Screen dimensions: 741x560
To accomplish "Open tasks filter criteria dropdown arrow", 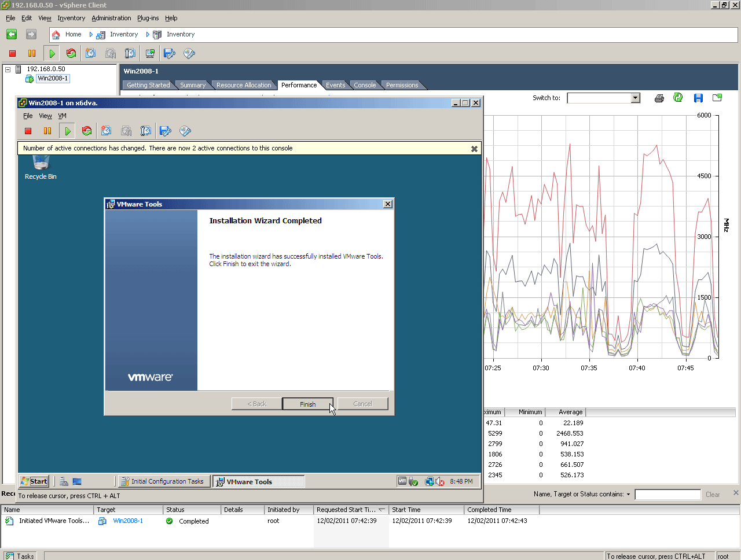I will pos(628,494).
